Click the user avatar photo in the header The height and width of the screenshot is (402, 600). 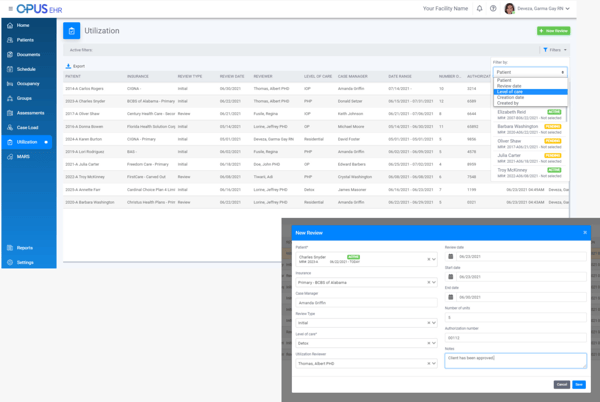coord(509,8)
